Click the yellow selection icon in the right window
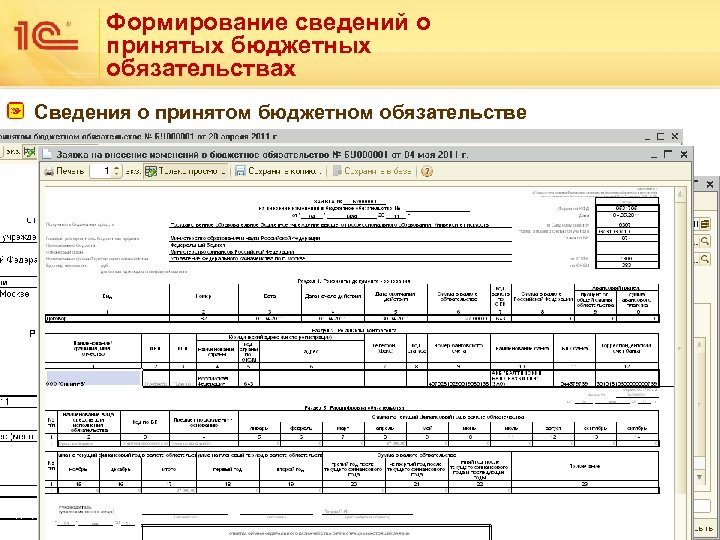Screen dimensions: 720x540 pos(705,225)
